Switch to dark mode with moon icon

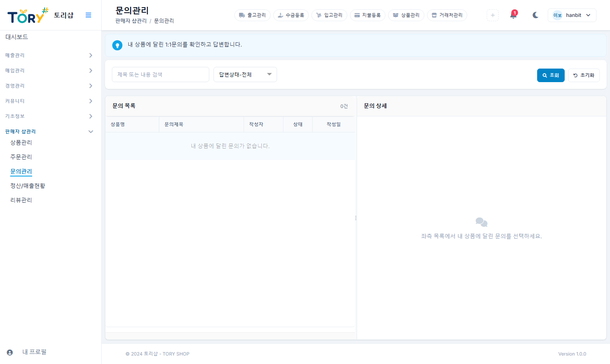(x=535, y=15)
